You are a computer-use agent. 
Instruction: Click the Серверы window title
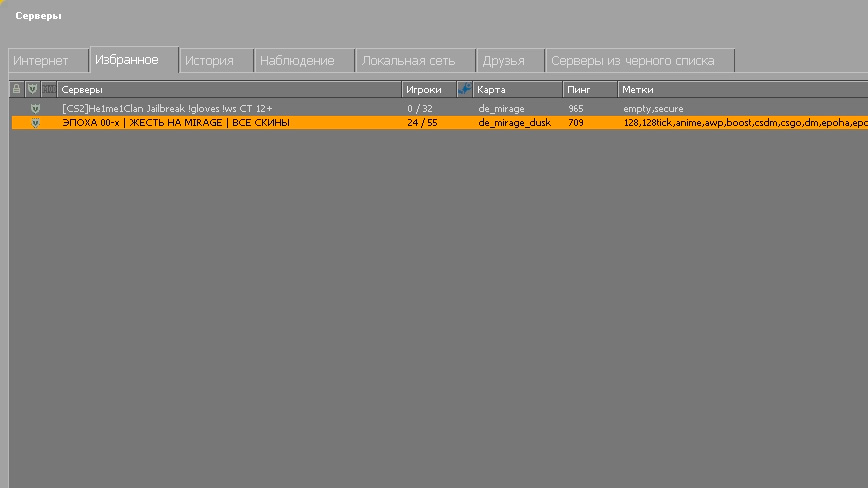38,16
